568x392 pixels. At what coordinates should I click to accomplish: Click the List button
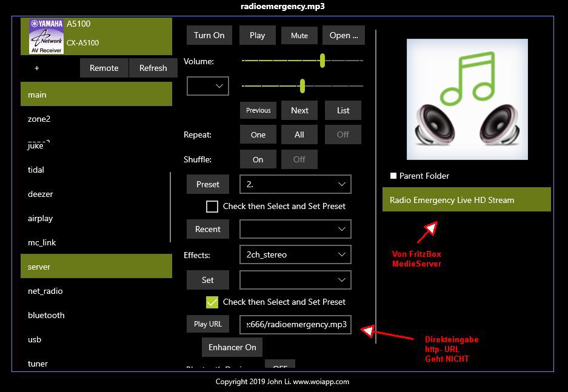342,110
